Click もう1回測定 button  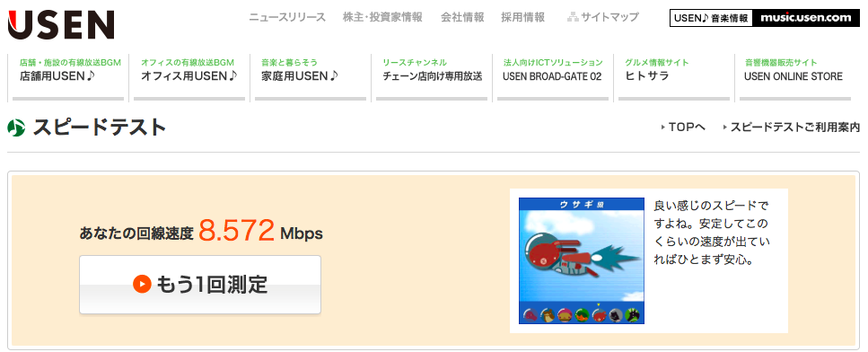(200, 285)
